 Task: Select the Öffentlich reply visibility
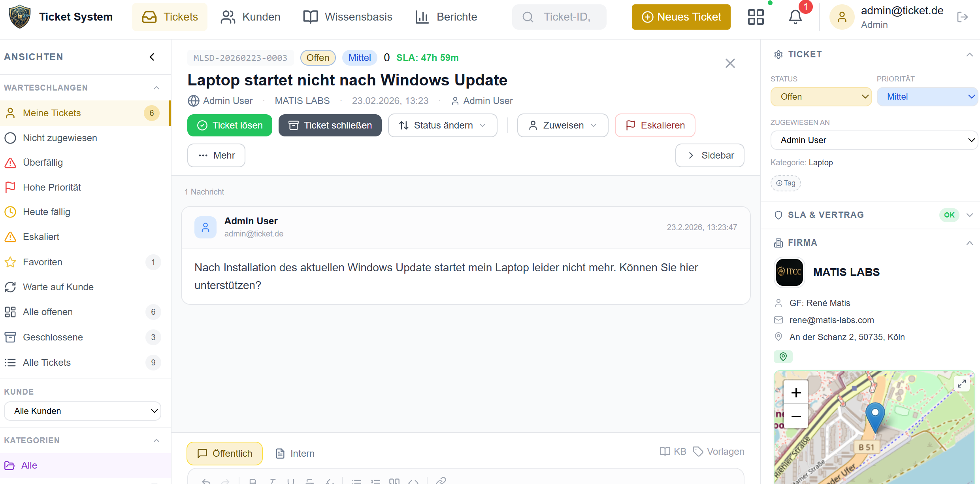[x=224, y=453]
